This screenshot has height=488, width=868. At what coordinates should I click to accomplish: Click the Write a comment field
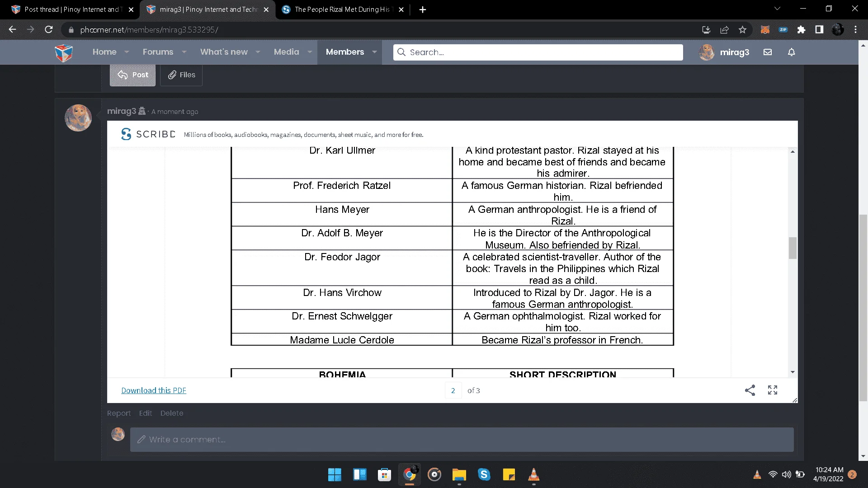point(462,440)
